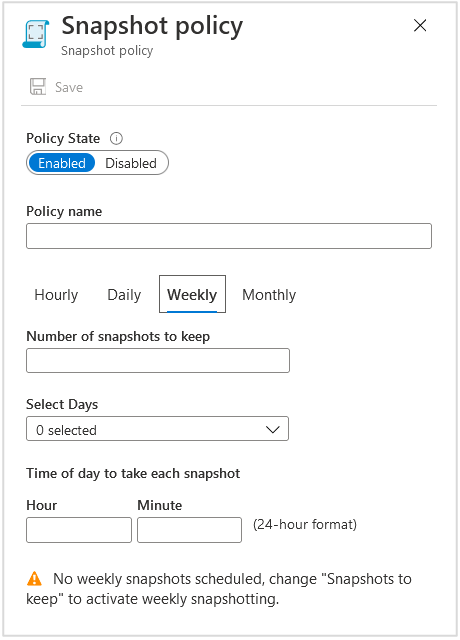Click the Snapshot policy title heading
The width and height of the screenshot is (460, 640).
pos(152,26)
